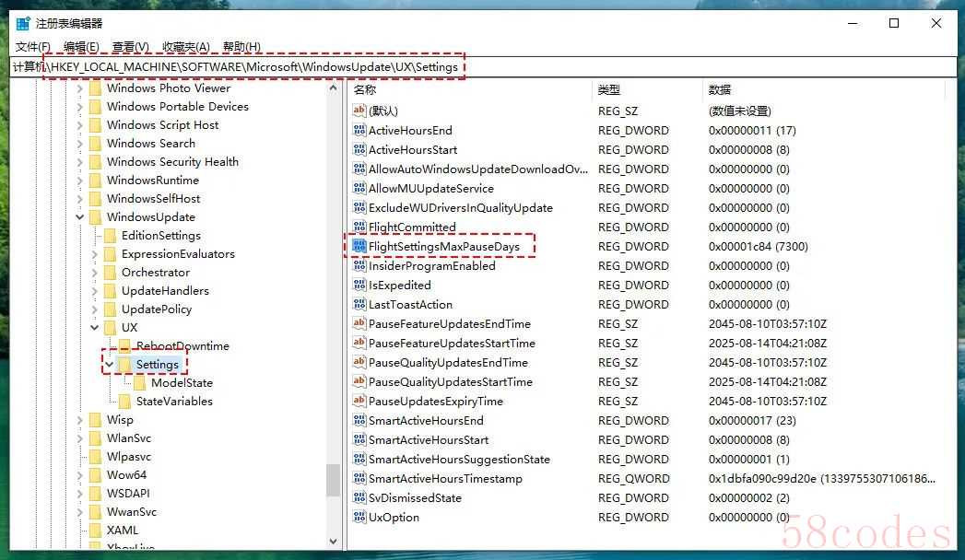Click tree pane scroll up arrow
Image resolution: width=965 pixels, height=560 pixels.
click(333, 87)
